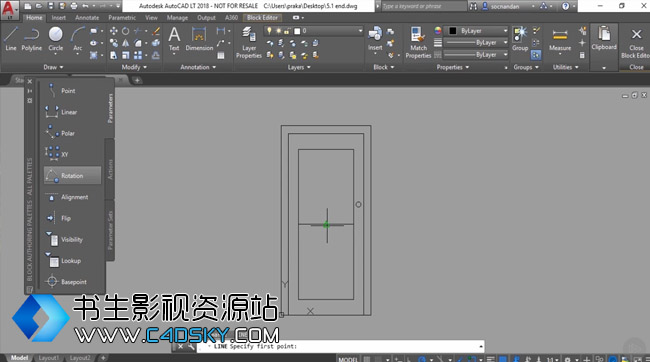The width and height of the screenshot is (650, 362).
Task: Open the Layout1 tab
Action: [49, 357]
